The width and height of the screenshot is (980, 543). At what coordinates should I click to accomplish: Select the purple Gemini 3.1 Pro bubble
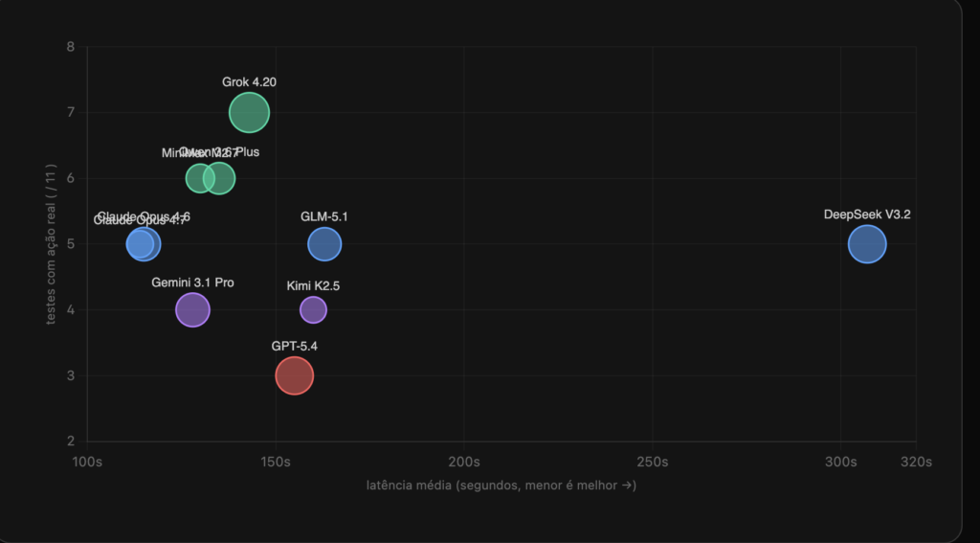click(x=192, y=310)
